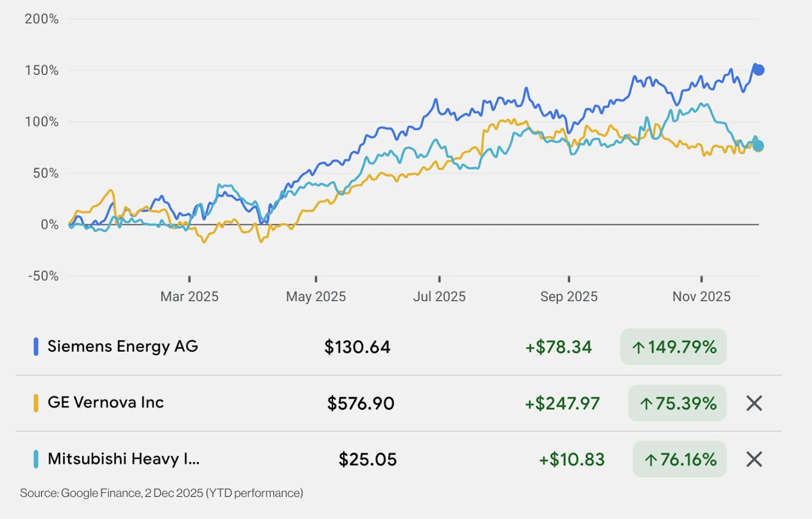
Task: Click the Google Finance source attribution text
Action: (161, 493)
